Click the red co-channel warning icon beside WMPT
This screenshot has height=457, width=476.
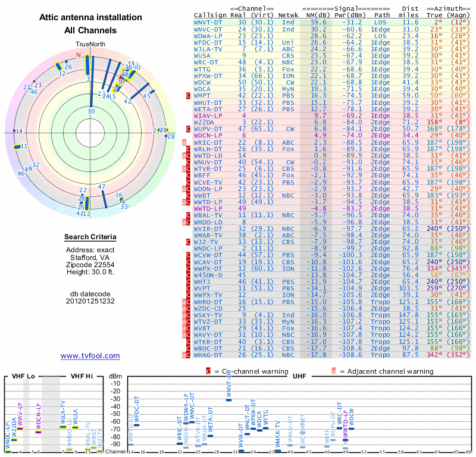(x=188, y=96)
